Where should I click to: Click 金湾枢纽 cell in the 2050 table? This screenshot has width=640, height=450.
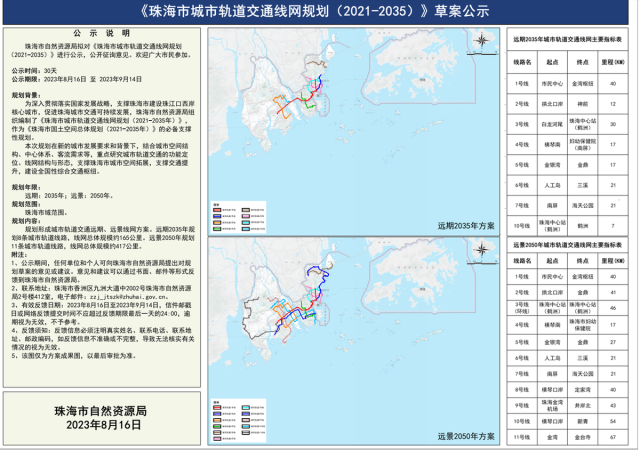coord(582,277)
